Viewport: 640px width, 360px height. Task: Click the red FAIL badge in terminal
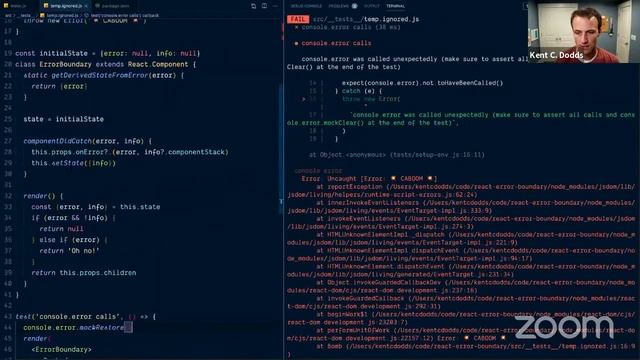[x=298, y=19]
